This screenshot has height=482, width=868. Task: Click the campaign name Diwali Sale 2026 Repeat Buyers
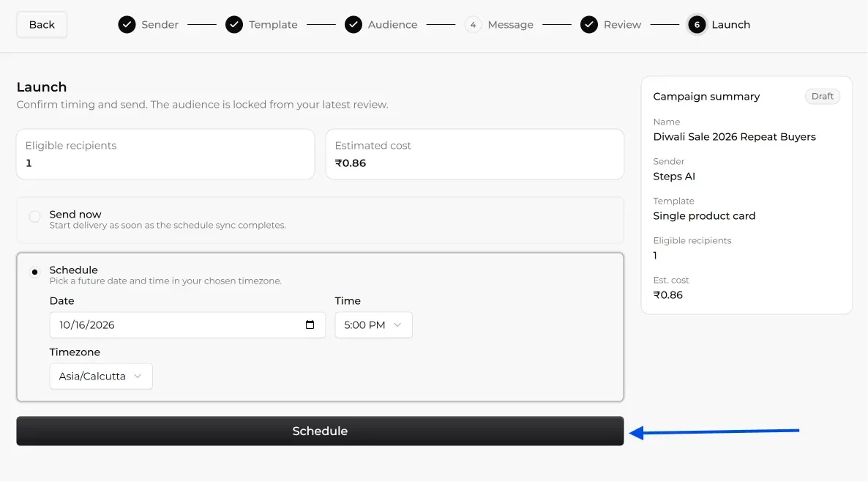(x=734, y=137)
